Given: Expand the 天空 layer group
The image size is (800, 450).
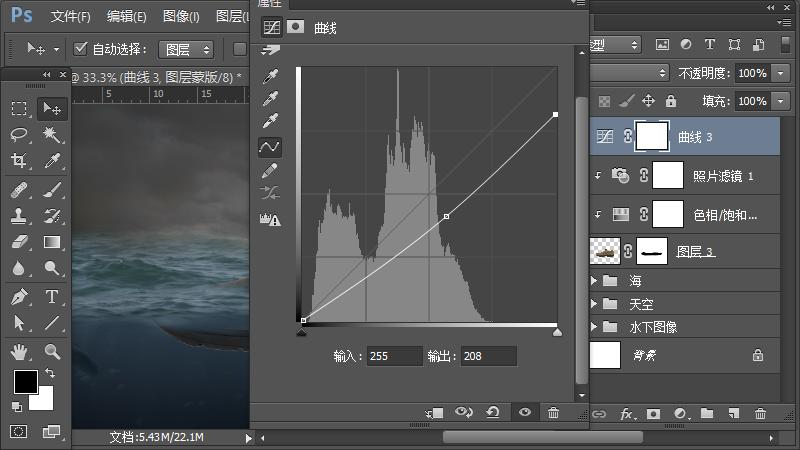Looking at the screenshot, I should pyautogui.click(x=597, y=304).
